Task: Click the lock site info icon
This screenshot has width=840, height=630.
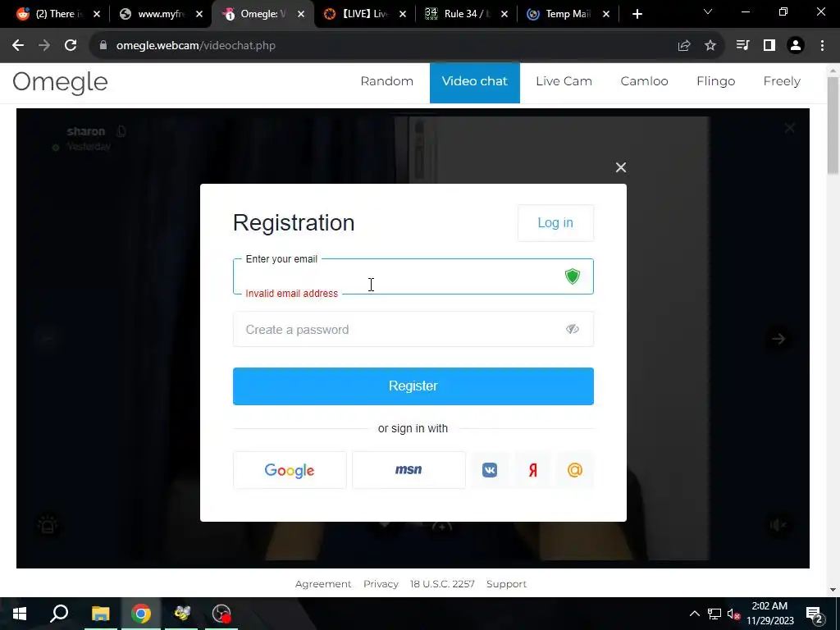Action: 103,46
